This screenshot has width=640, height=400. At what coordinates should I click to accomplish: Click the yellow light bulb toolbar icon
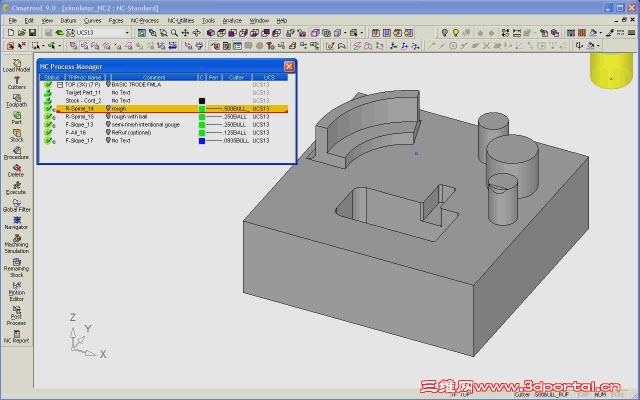click(455, 33)
